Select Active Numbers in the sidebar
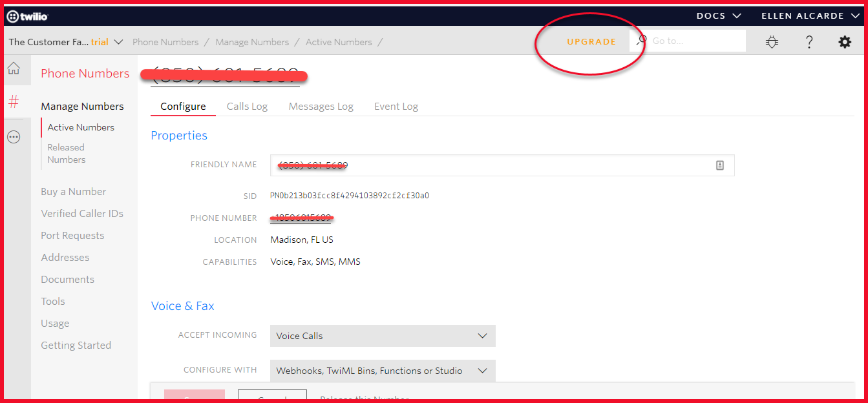The image size is (868, 403). coord(81,127)
